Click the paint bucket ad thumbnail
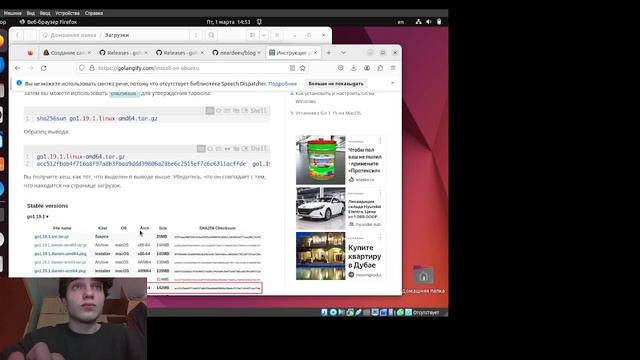This screenshot has width=640, height=360. (x=320, y=160)
